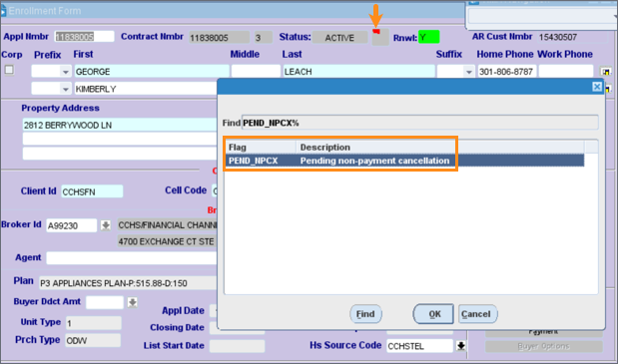618x364 pixels.
Task: Click the OK button in dialog
Action: point(433,314)
